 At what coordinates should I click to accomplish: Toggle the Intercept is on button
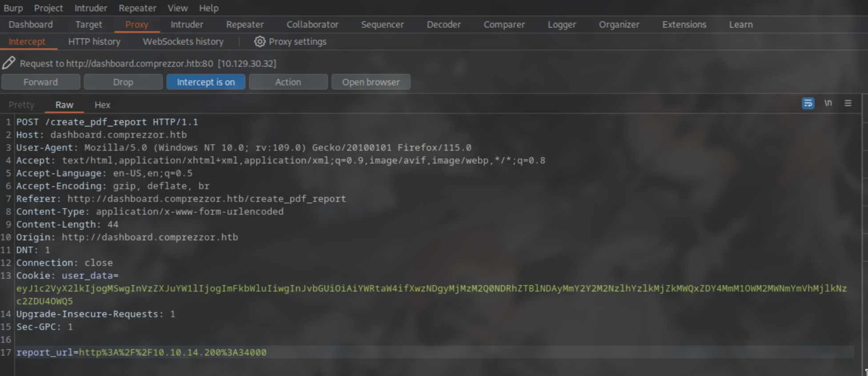tap(206, 82)
